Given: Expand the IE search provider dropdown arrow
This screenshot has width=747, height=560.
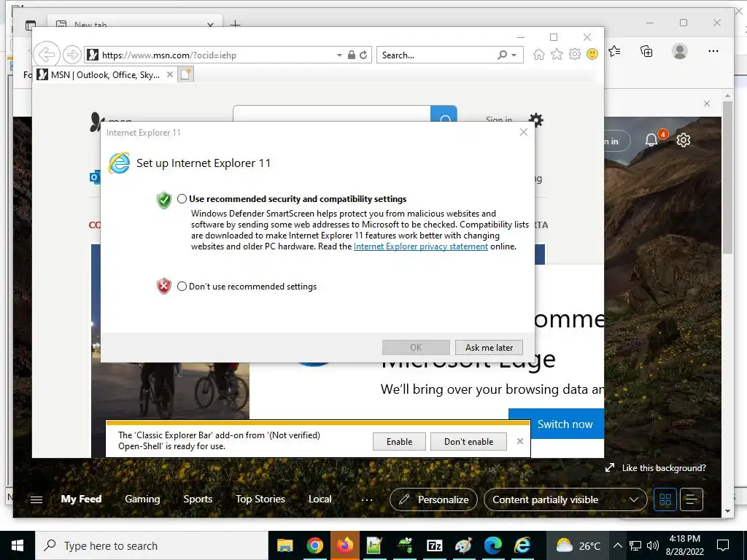Looking at the screenshot, I should coord(514,55).
